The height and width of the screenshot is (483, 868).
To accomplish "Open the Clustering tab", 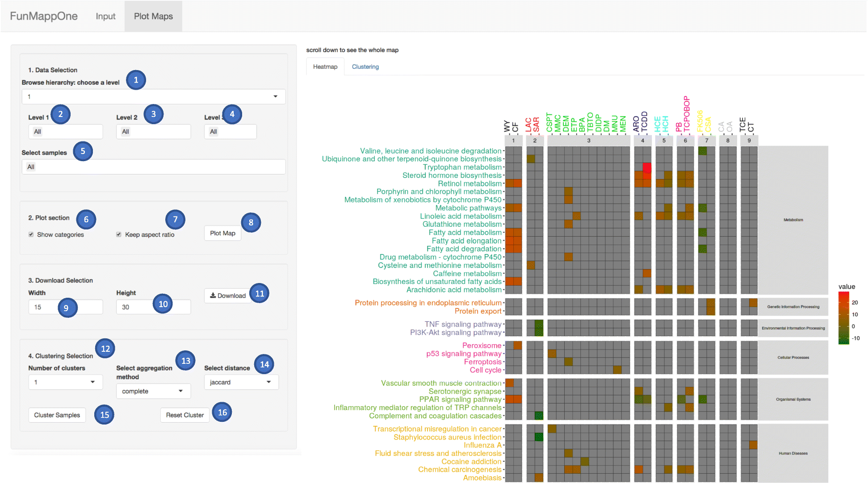I will pyautogui.click(x=365, y=67).
